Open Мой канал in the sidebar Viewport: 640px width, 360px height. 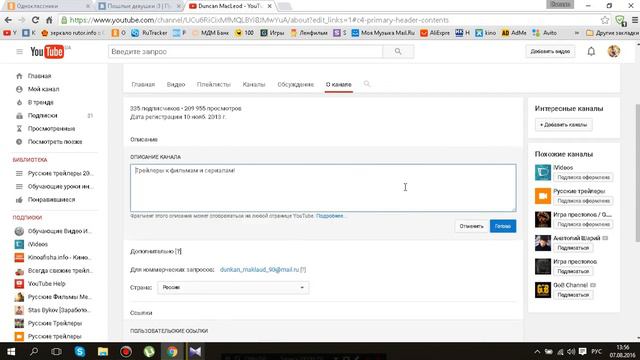[x=43, y=89]
